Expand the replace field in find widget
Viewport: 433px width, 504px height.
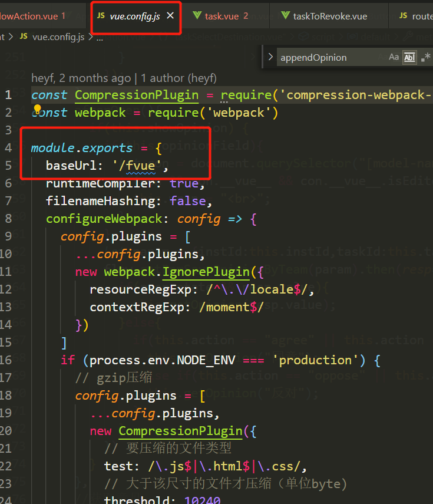point(270,57)
